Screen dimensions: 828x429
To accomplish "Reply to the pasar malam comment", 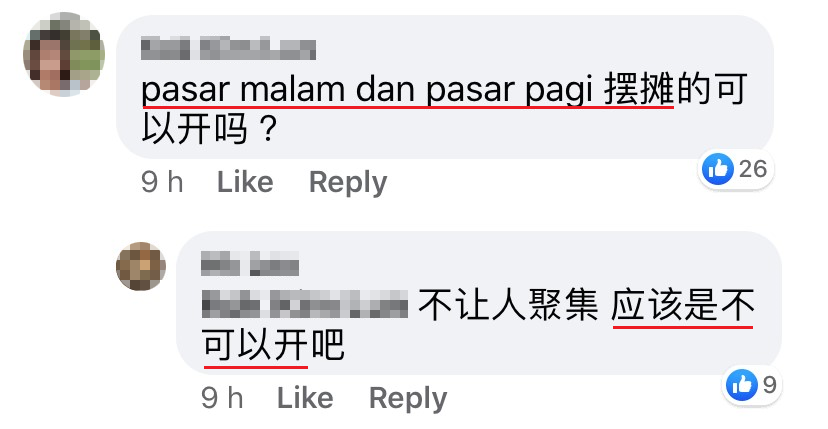I will 348,183.
